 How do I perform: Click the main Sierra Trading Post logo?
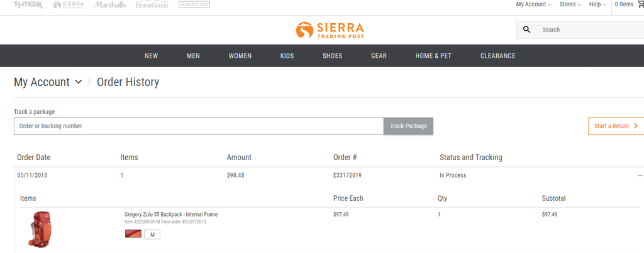click(x=330, y=30)
